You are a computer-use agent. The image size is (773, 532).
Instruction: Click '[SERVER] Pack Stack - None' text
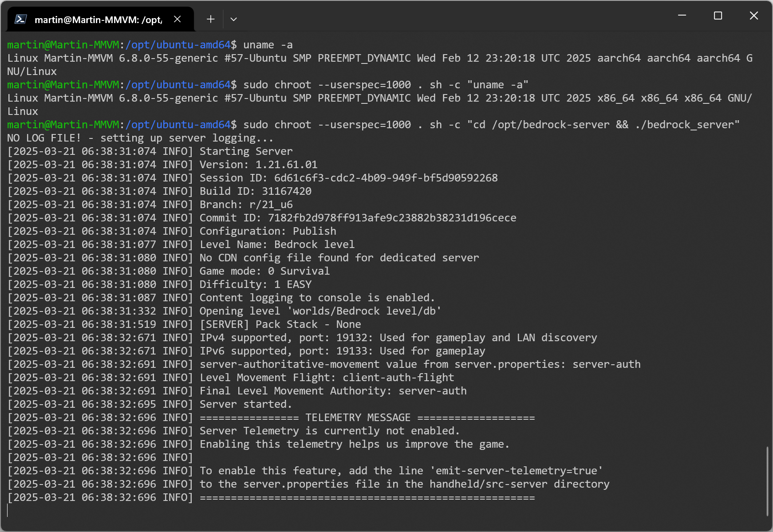click(280, 324)
